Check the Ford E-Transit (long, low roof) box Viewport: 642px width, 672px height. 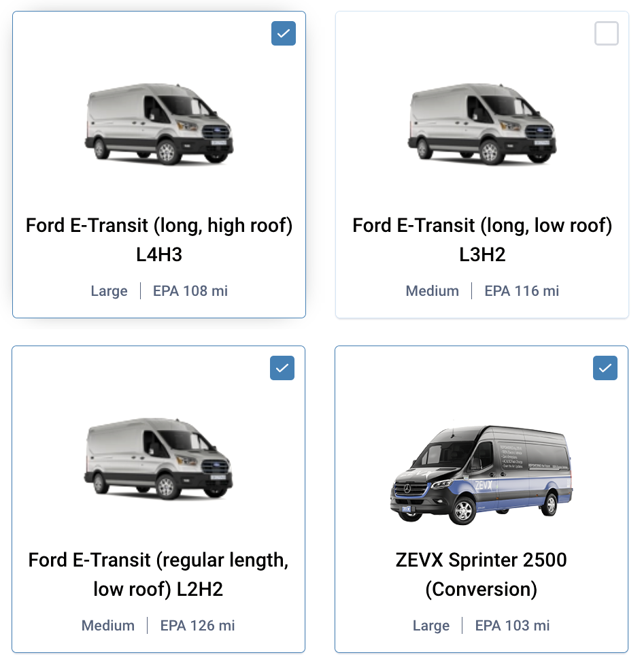click(606, 33)
